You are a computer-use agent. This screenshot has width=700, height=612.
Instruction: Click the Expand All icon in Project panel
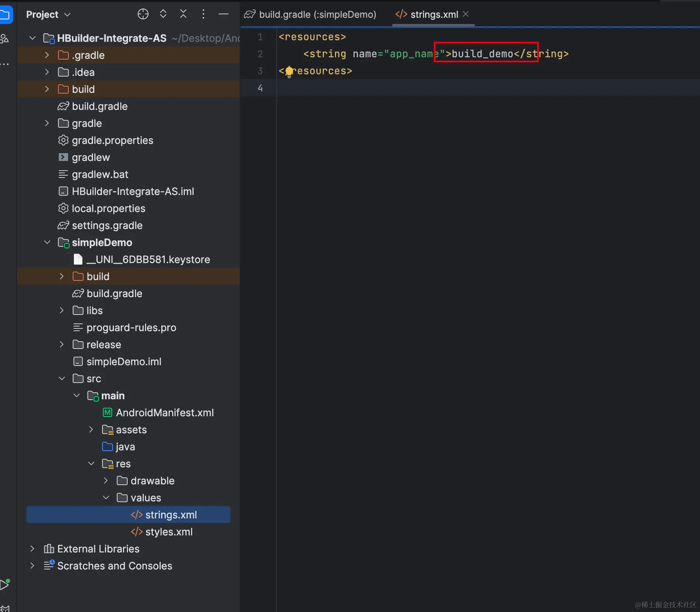point(163,14)
